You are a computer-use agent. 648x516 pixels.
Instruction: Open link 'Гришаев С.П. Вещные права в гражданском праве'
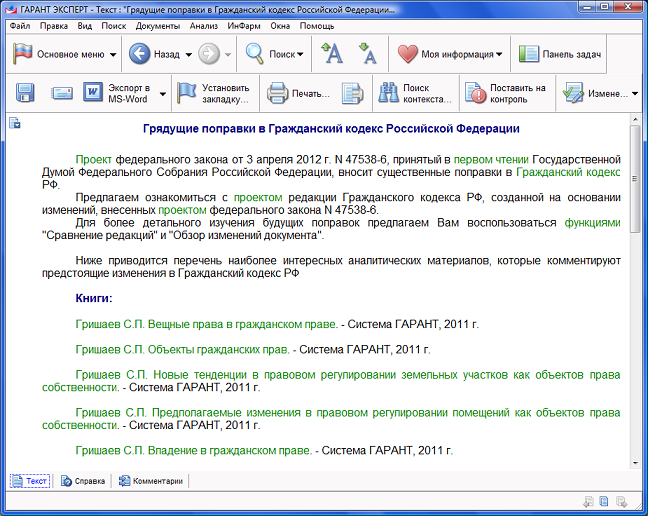pos(206,324)
